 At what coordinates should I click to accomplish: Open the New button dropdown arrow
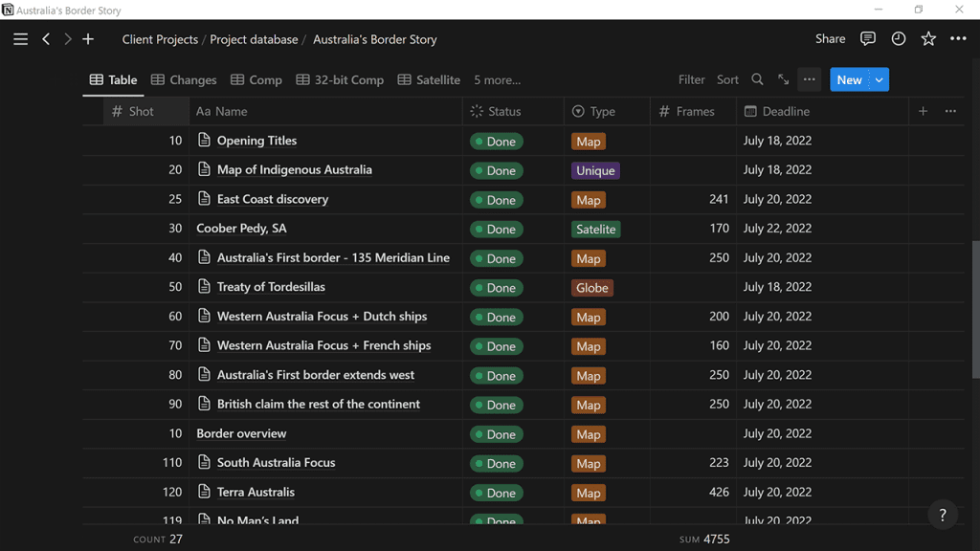pos(880,80)
